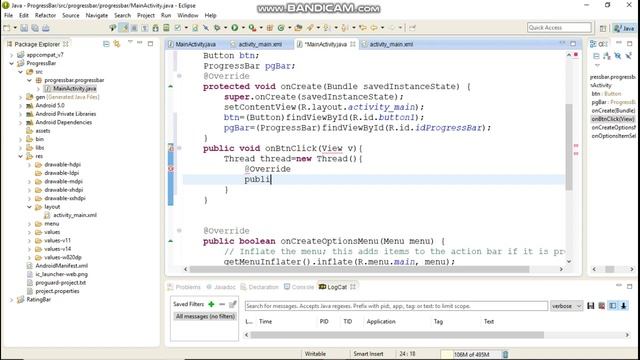This screenshot has height=360, width=640.
Task: Add a new LogCat saved filter
Action: (211, 304)
